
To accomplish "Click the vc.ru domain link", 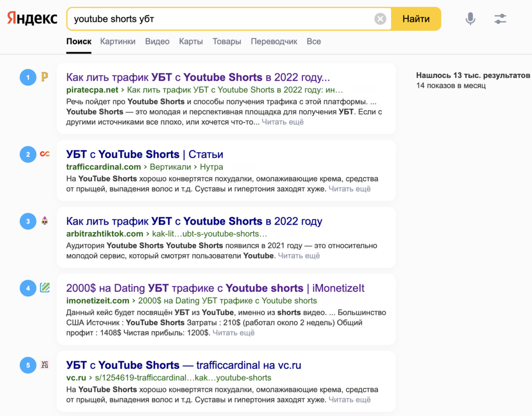I will (x=76, y=378).
